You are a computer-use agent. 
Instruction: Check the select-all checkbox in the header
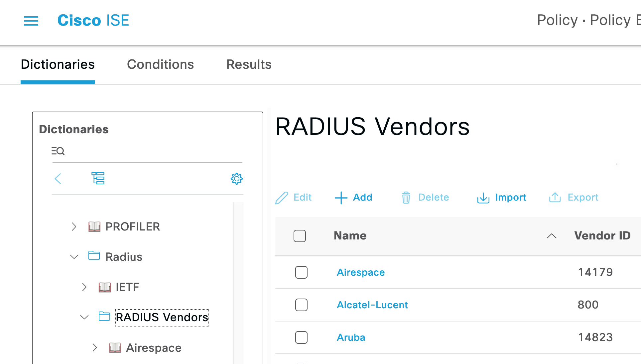pyautogui.click(x=299, y=236)
